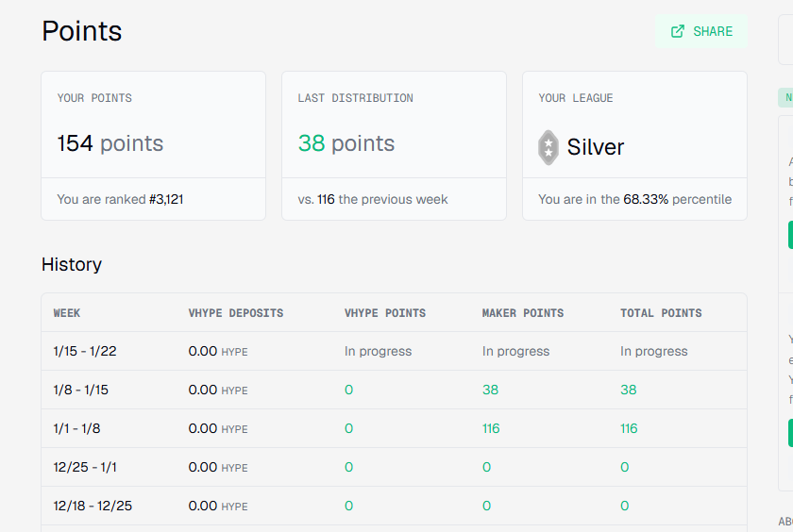Click the LAST DISTRIBUTION card label
This screenshot has height=532, width=793.
[x=356, y=98]
